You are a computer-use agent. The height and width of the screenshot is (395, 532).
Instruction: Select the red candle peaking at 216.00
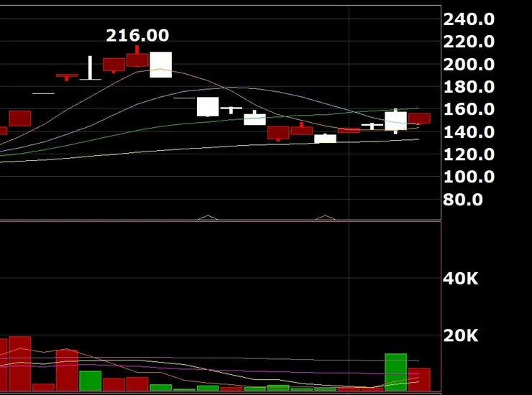click(137, 57)
